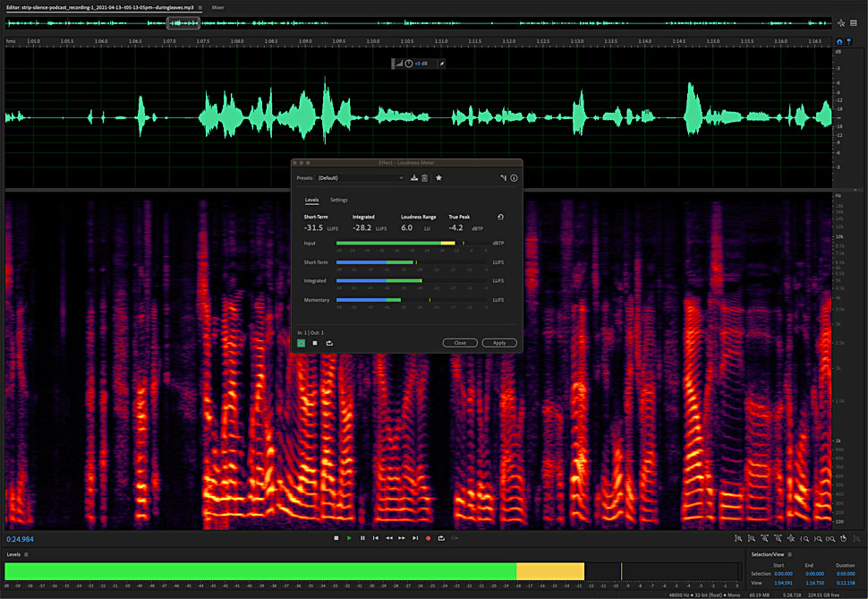Reset the loudness meter readings

pos(500,218)
